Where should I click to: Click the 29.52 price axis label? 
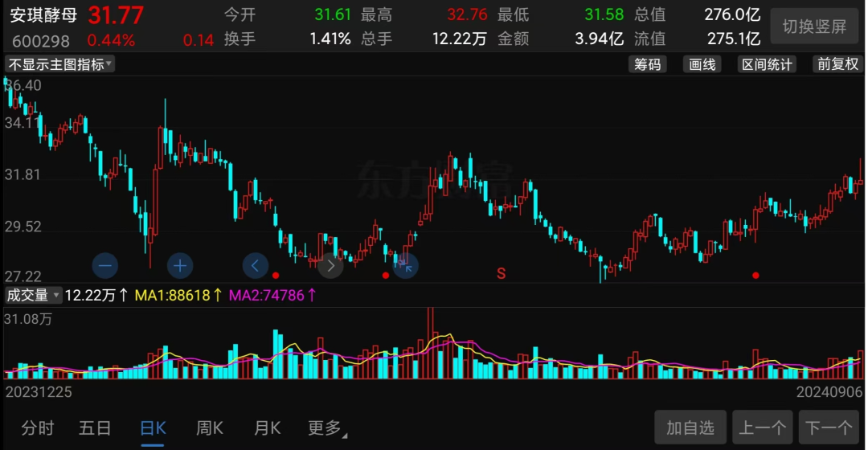23,227
